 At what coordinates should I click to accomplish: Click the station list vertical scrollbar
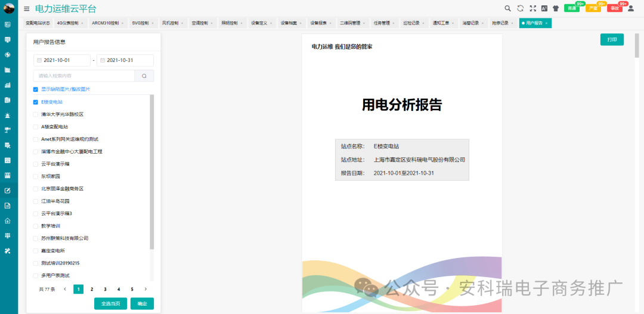(x=152, y=172)
